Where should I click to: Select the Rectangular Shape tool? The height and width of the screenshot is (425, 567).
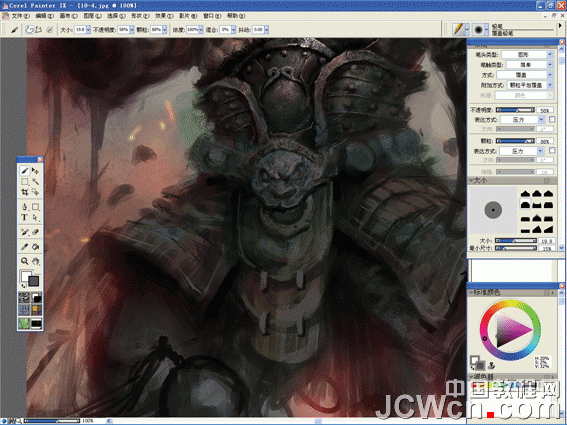pos(35,207)
